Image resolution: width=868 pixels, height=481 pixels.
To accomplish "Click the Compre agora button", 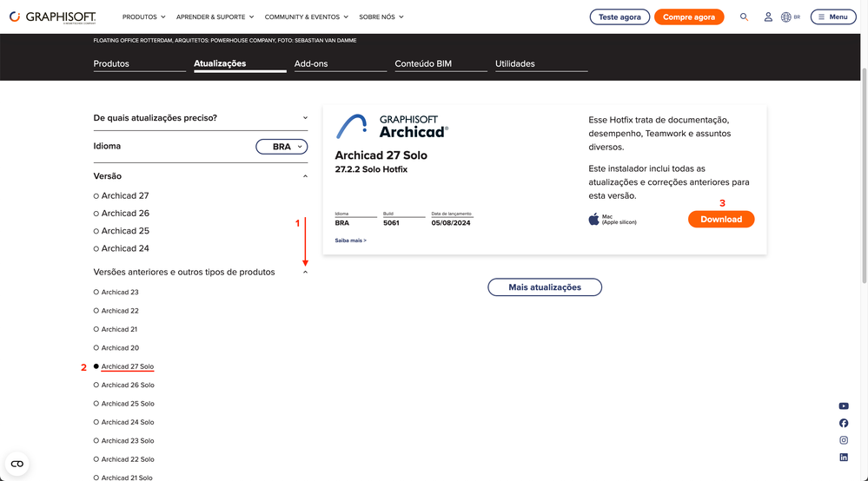I will [x=689, y=17].
